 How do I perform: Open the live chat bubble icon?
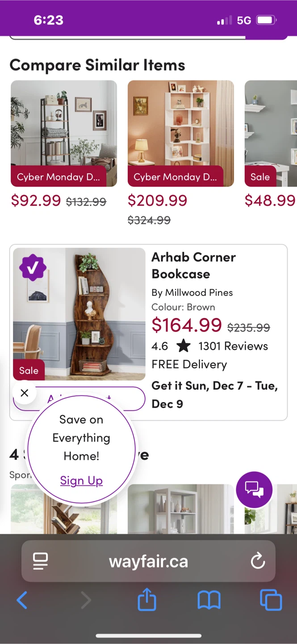click(254, 490)
